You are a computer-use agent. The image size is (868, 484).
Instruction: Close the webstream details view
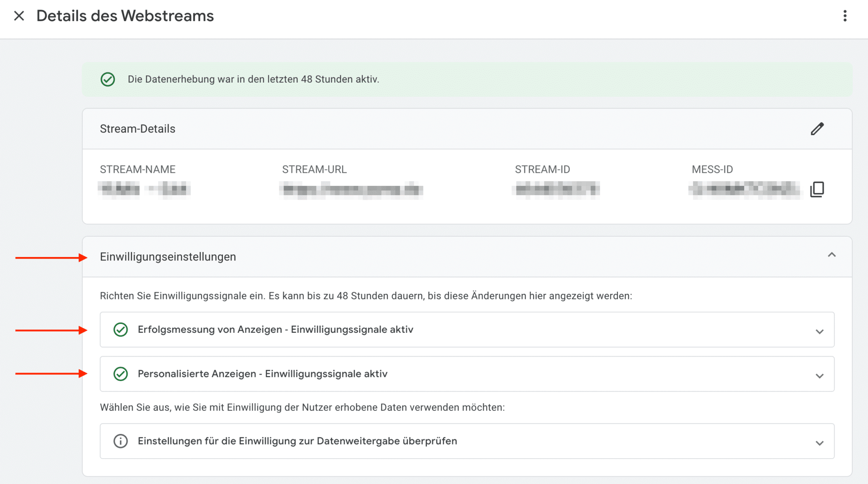pyautogui.click(x=19, y=16)
